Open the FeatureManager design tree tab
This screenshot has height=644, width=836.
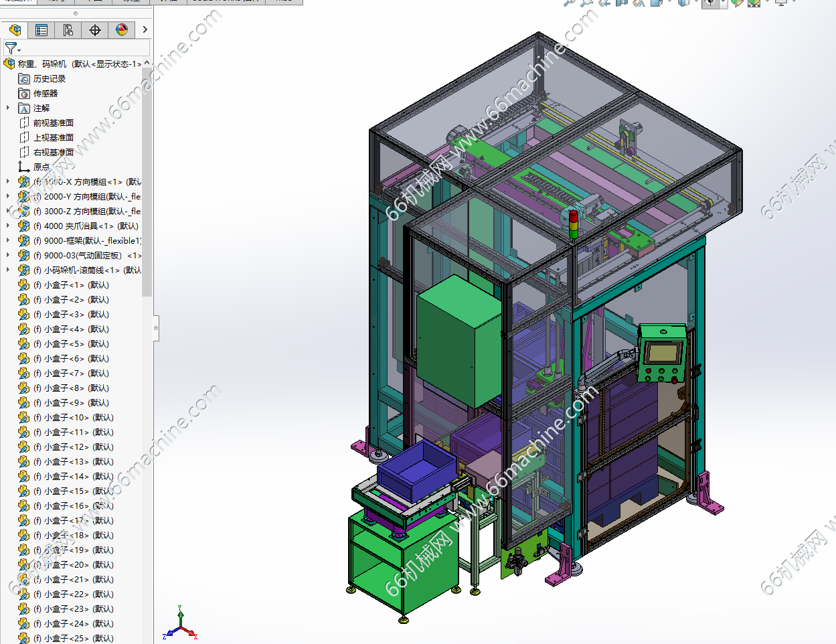coord(15,30)
